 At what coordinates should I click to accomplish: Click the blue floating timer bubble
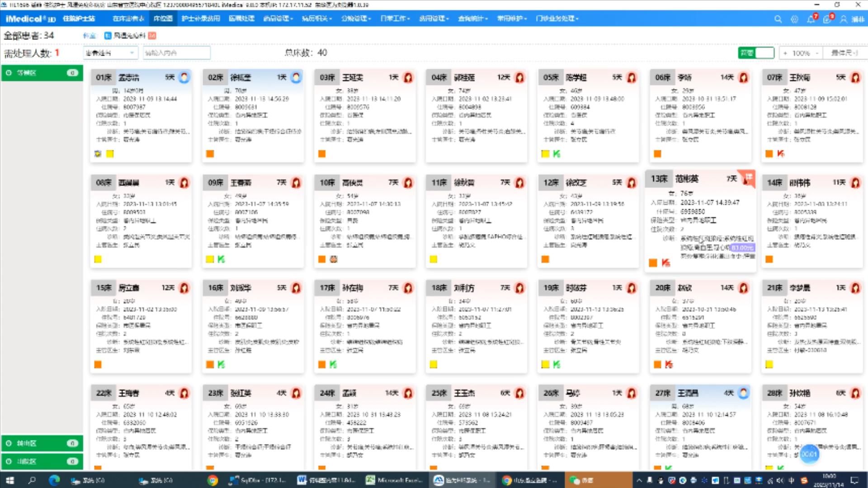[809, 454]
